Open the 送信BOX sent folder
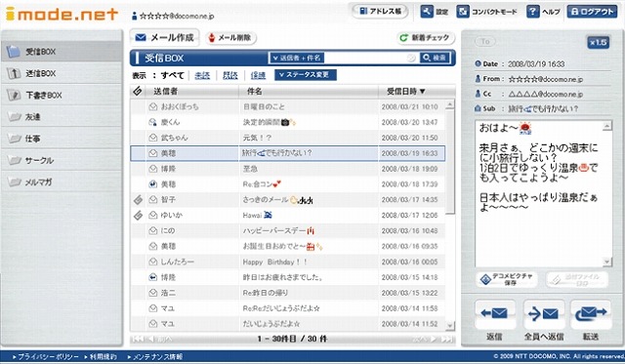This screenshot has height=364, width=625. point(62,73)
